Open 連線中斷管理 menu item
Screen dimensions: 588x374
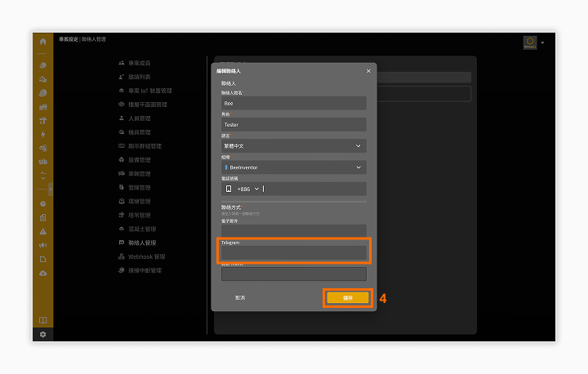(x=140, y=270)
